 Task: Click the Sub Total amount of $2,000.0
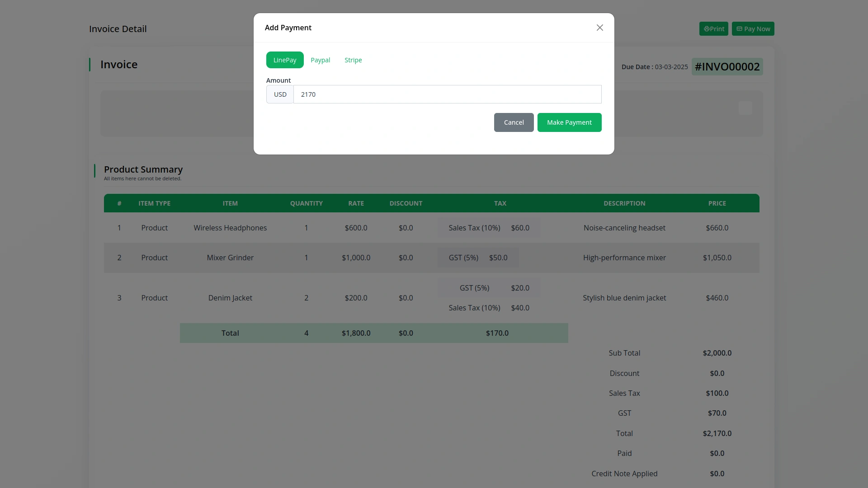click(717, 353)
